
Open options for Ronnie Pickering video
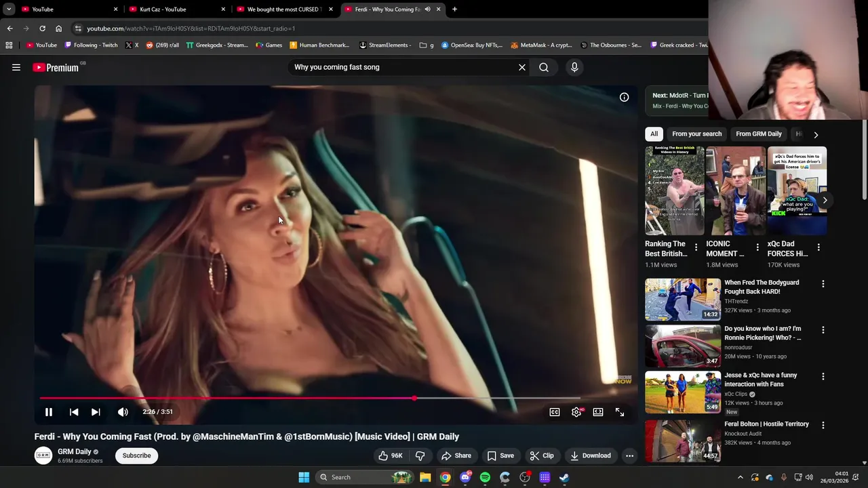(x=823, y=330)
